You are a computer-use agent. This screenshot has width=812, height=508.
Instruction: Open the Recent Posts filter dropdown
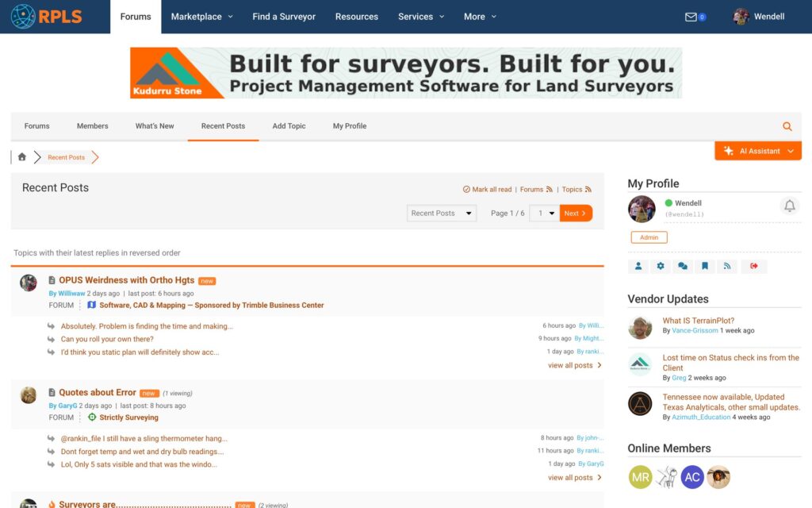tap(441, 213)
